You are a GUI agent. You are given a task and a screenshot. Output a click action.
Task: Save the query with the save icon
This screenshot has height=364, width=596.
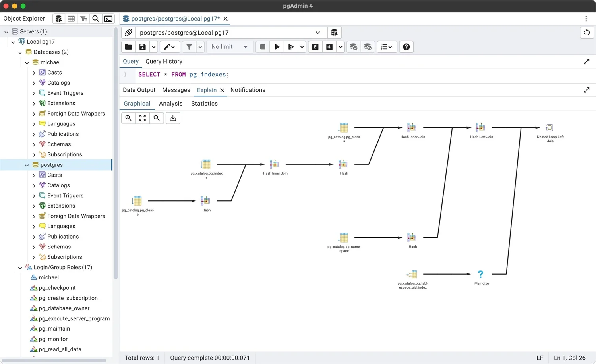tap(142, 47)
